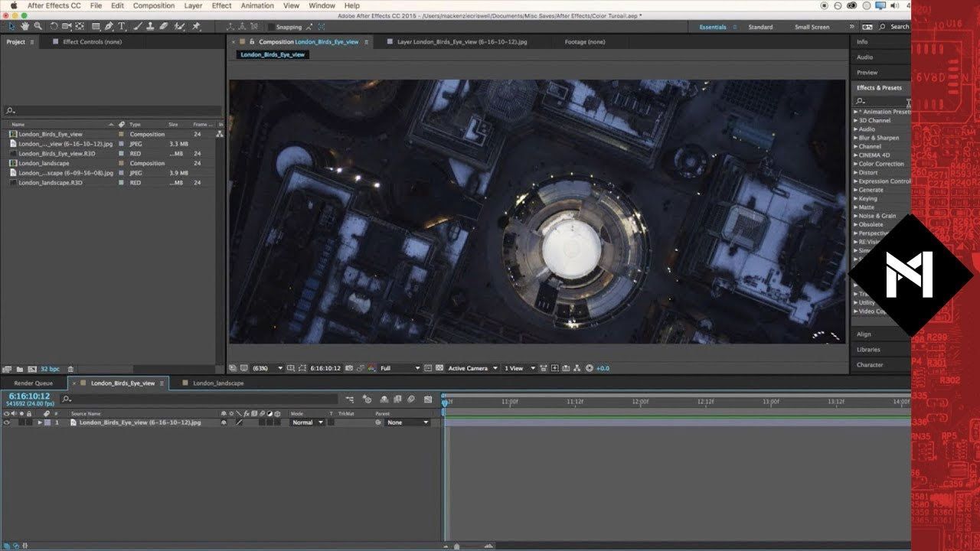Select the Zoom magnifier tool

pos(38,27)
